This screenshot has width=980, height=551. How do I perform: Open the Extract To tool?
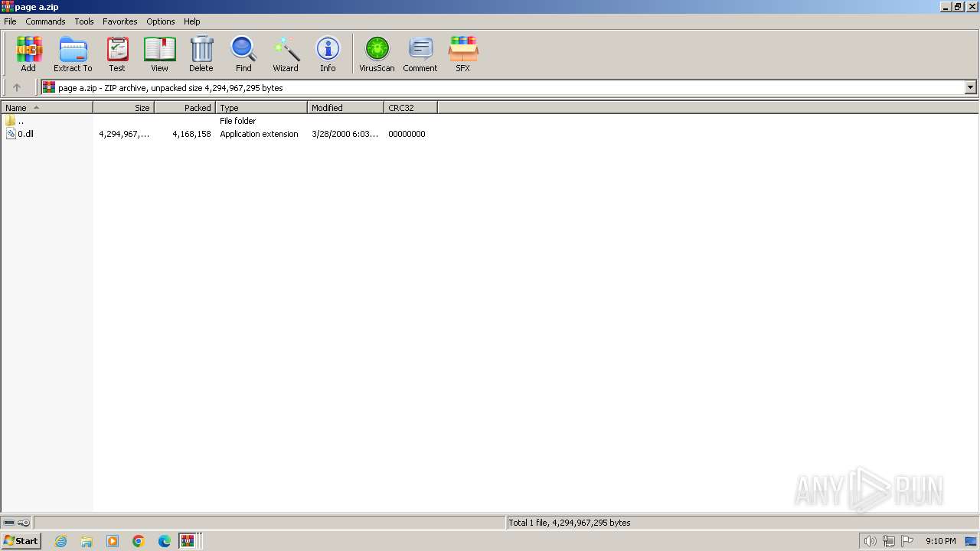click(x=73, y=54)
